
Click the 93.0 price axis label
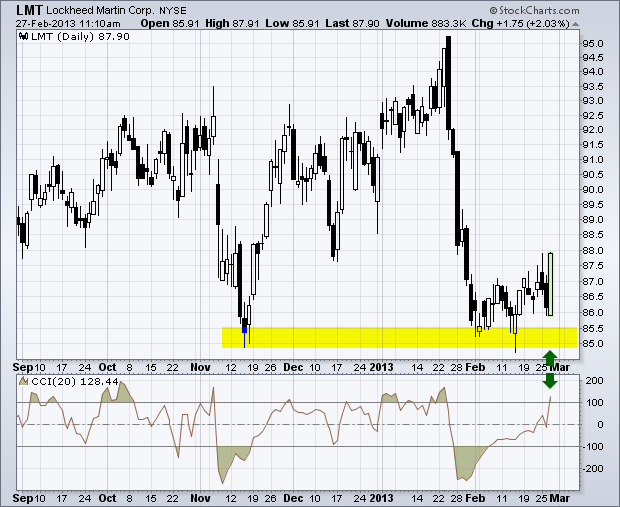(x=593, y=101)
